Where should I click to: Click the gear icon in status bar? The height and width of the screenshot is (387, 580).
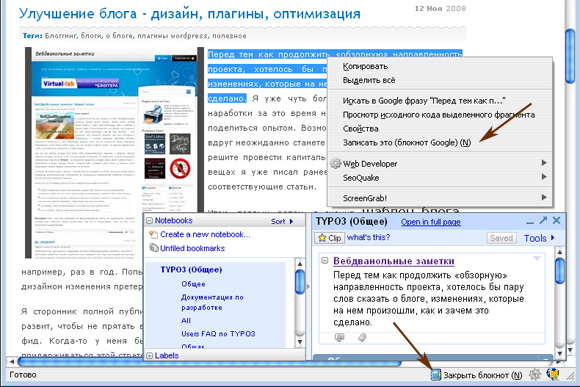535,374
